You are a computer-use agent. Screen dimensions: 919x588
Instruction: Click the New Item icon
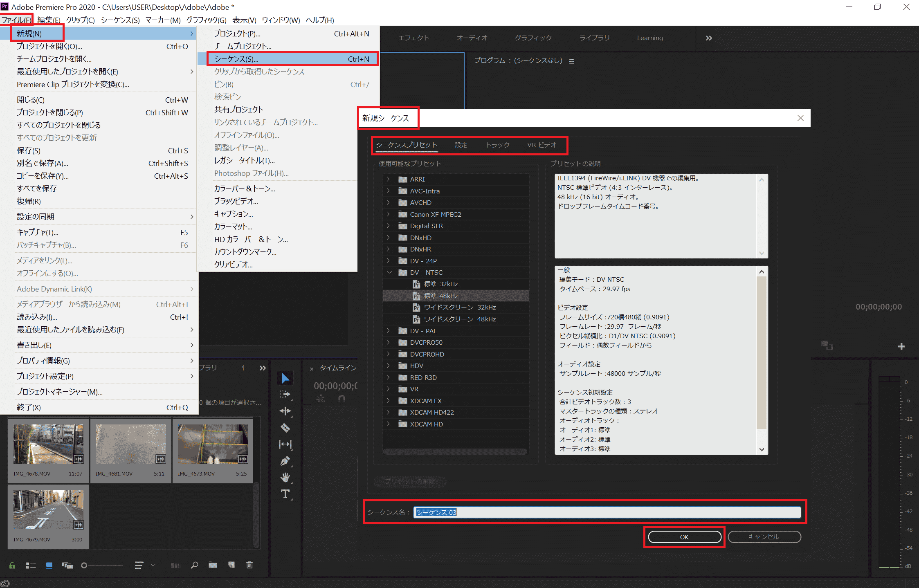tap(231, 565)
